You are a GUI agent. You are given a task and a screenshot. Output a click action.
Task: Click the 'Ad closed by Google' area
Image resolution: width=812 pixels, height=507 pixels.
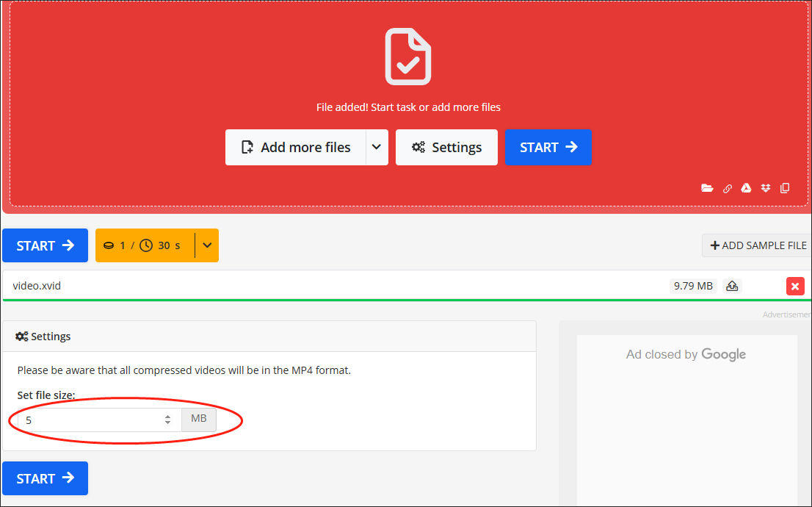[x=686, y=354]
